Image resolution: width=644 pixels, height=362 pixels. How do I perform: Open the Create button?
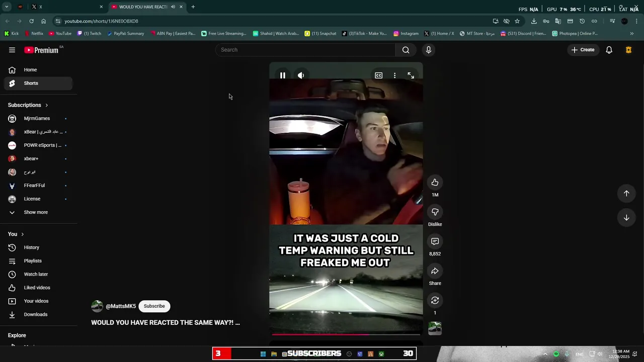(x=583, y=50)
